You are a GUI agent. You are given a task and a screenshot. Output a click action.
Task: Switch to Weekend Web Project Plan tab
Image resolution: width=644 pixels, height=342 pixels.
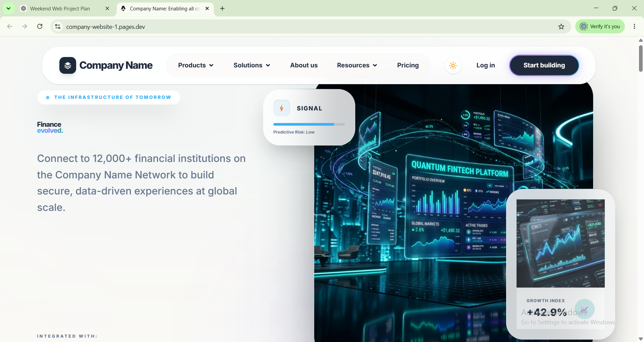[65, 8]
